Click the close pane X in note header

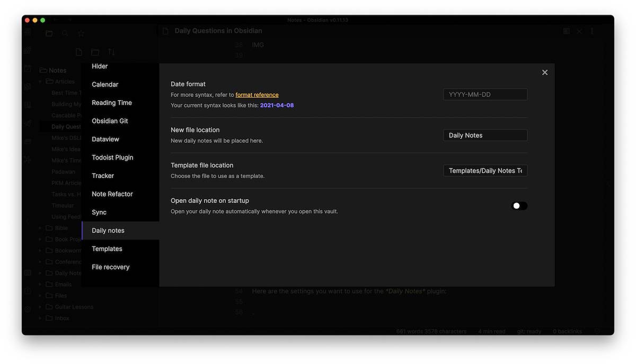point(579,31)
